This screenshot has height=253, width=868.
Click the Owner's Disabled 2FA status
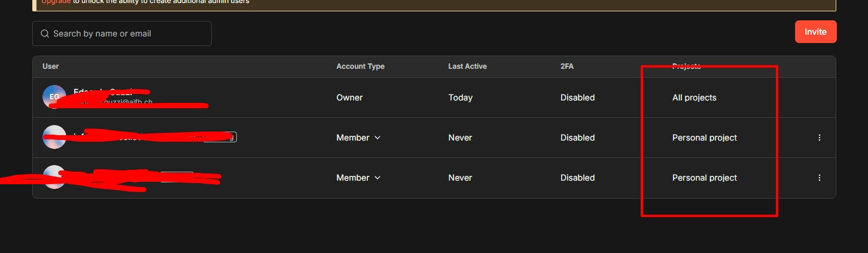pos(577,97)
